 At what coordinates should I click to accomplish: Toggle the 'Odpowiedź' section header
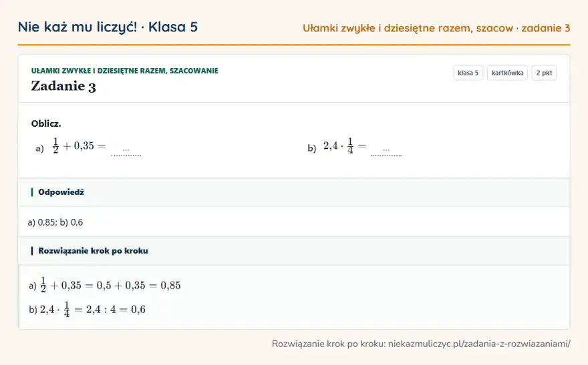click(x=294, y=192)
